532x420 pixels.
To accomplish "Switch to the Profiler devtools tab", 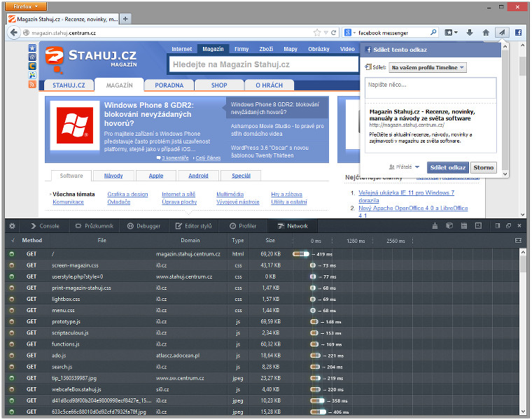I will pyautogui.click(x=243, y=226).
